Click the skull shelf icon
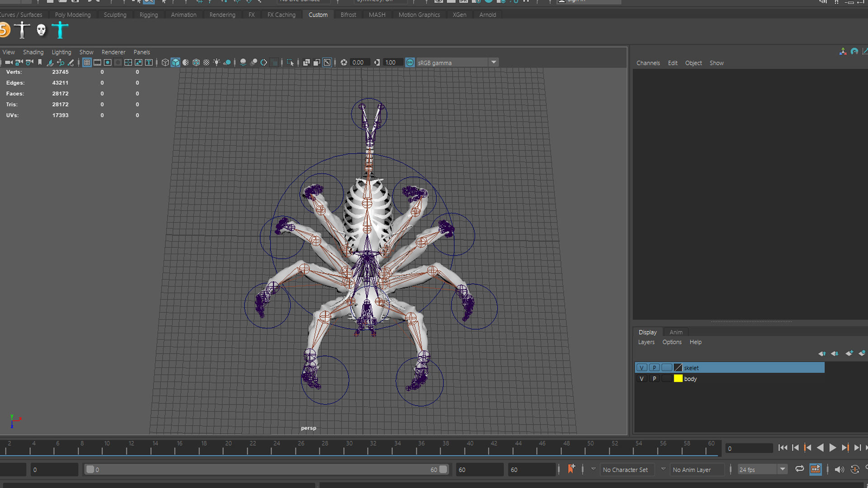Viewport: 868px width, 488px height. 41,30
